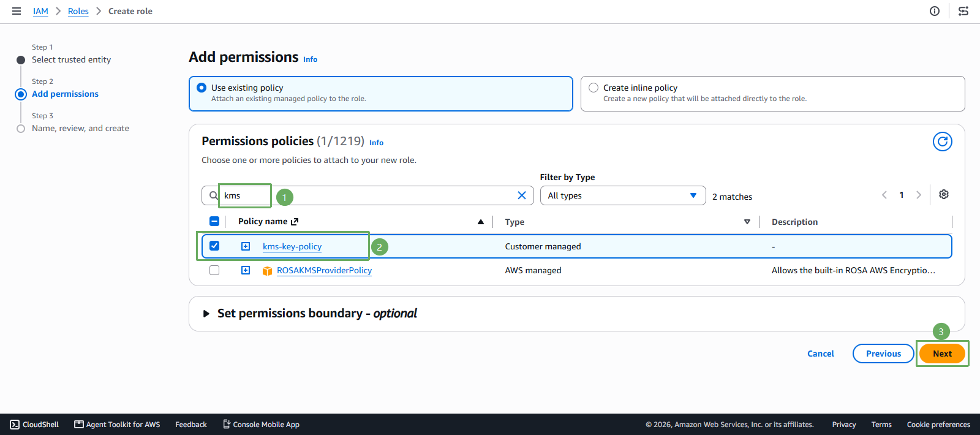Open the ROSAKMSProviderPolicy link
The width and height of the screenshot is (980, 435).
[x=324, y=270]
